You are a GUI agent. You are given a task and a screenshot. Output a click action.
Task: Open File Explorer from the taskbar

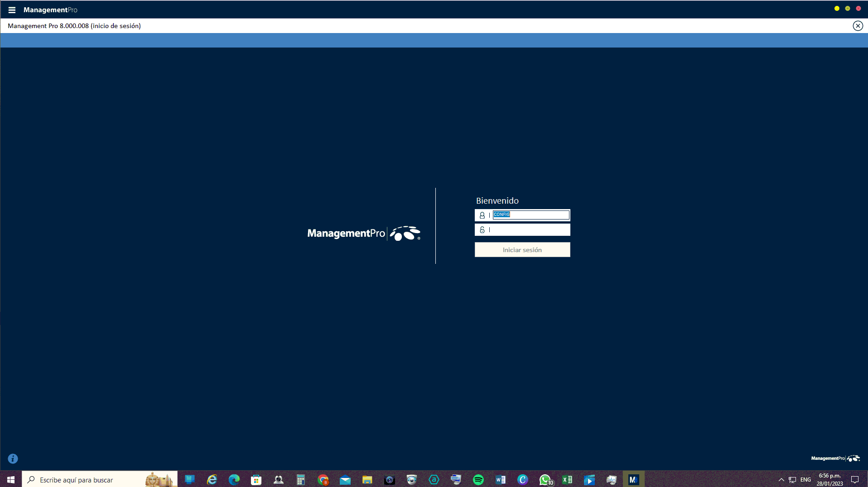[367, 480]
